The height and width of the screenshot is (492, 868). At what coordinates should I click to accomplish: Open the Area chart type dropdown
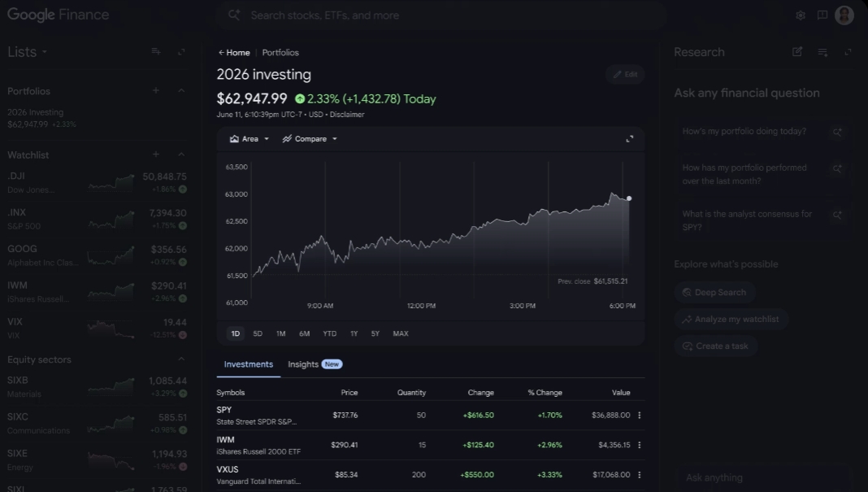coord(250,138)
